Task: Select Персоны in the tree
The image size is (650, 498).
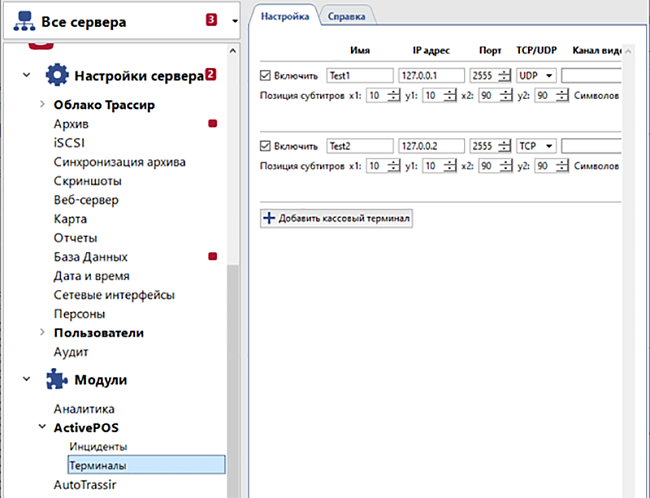Action: 79,314
